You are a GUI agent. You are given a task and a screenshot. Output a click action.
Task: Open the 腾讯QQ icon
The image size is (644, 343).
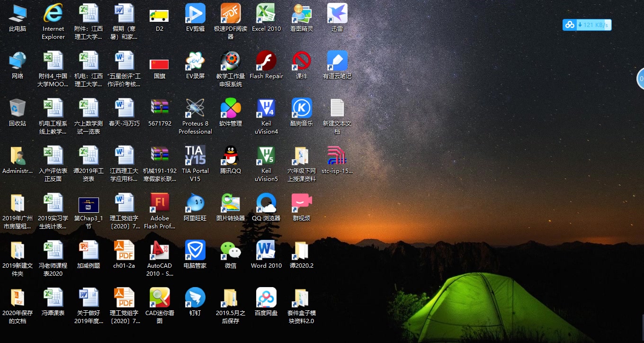[x=231, y=155]
